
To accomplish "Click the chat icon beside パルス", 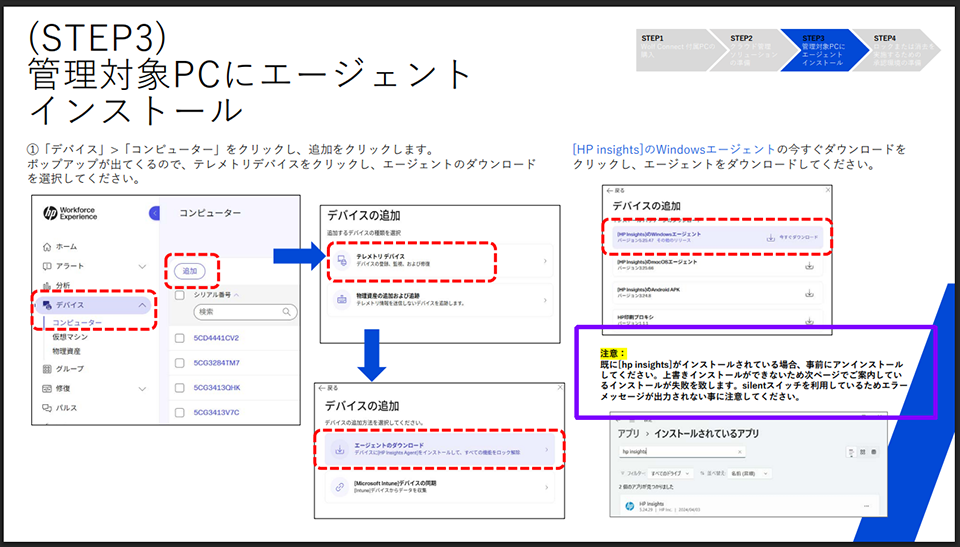I will click(47, 408).
